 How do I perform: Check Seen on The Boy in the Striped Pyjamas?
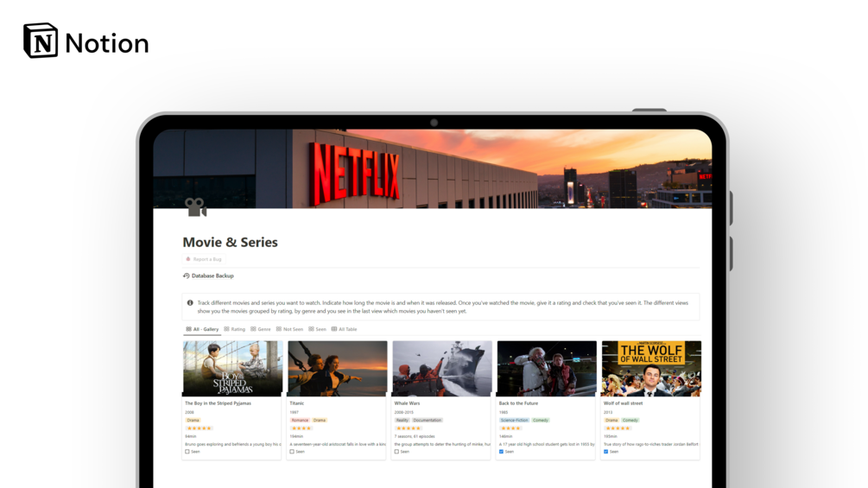[187, 452]
